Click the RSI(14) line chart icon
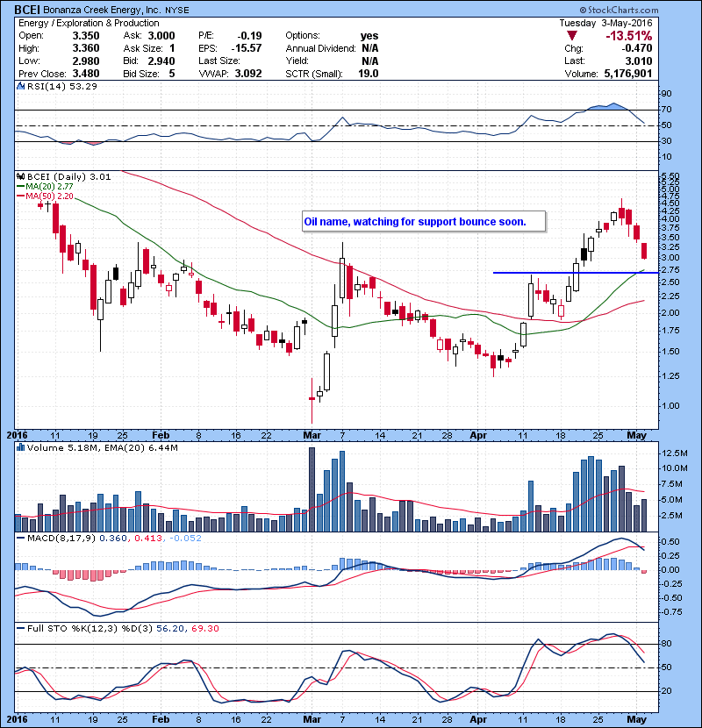Screen dimensions: 702x728 20,86
